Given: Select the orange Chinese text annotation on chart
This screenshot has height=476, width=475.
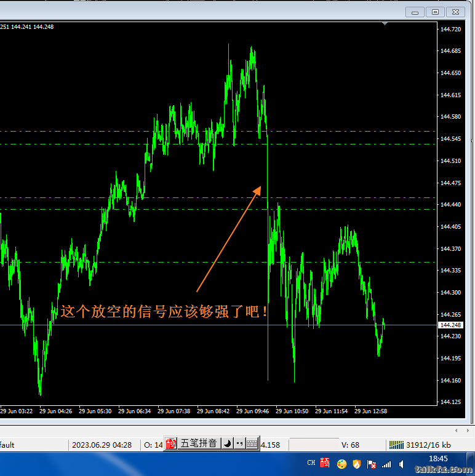Looking at the screenshot, I should point(164,311).
